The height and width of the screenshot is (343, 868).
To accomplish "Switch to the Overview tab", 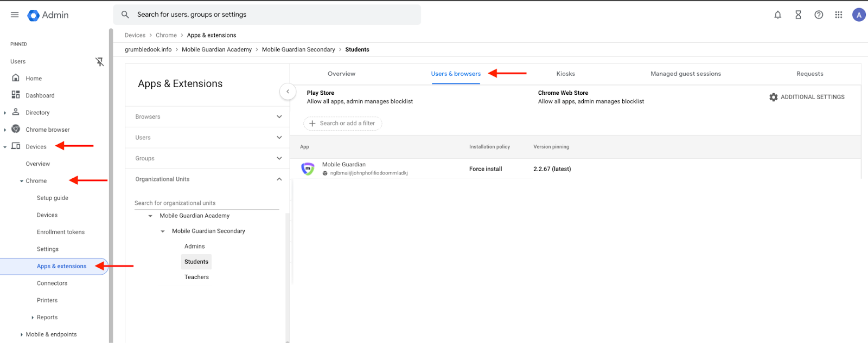I will pyautogui.click(x=341, y=74).
